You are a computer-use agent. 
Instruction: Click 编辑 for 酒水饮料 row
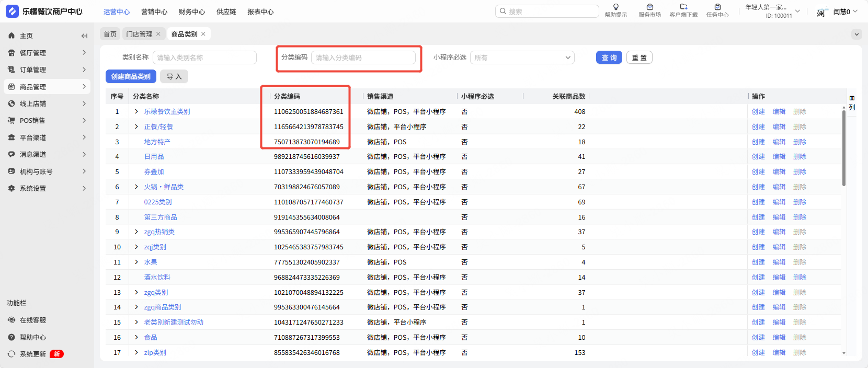(779, 277)
